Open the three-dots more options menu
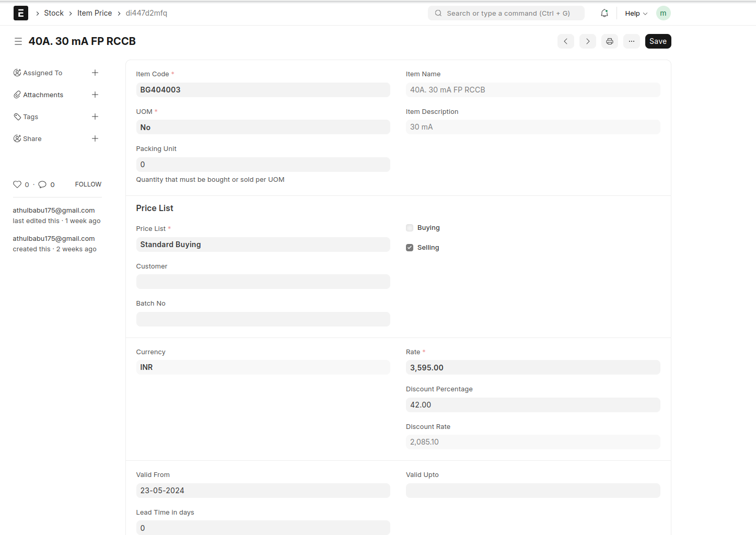Image resolution: width=756 pixels, height=535 pixels. pos(632,41)
